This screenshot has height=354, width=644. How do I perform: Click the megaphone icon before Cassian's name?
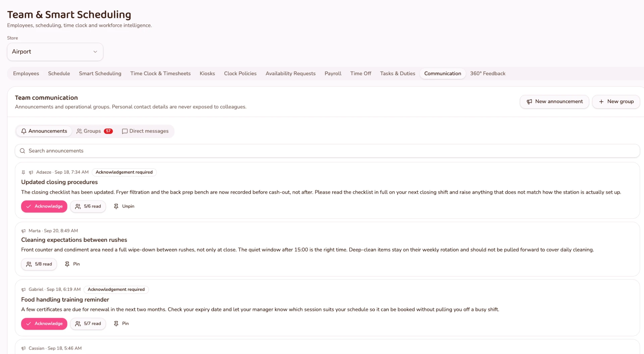point(23,349)
